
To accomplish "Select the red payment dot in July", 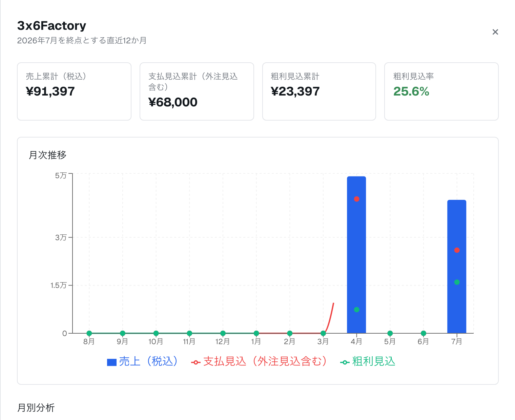I will pyautogui.click(x=457, y=250).
